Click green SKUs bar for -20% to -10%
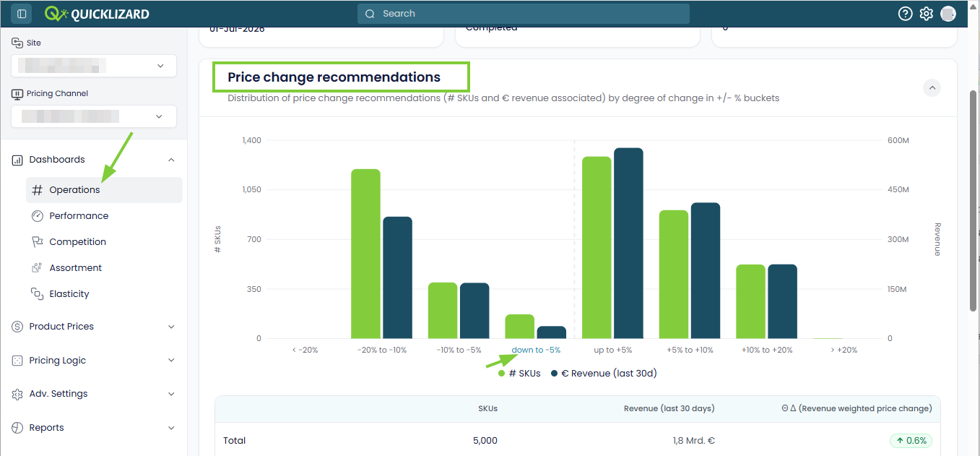980x456 pixels. tap(366, 254)
